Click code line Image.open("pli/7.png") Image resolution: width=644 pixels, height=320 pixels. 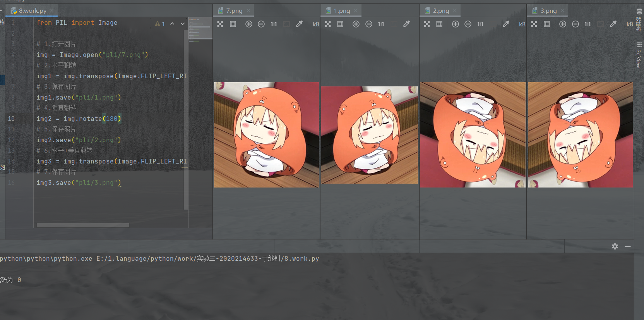pyautogui.click(x=92, y=55)
